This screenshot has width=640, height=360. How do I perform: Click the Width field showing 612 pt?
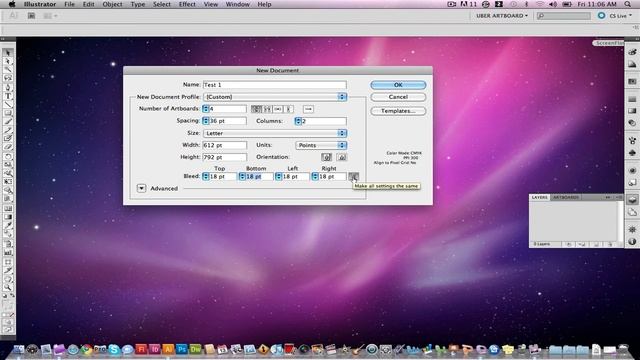click(x=225, y=145)
